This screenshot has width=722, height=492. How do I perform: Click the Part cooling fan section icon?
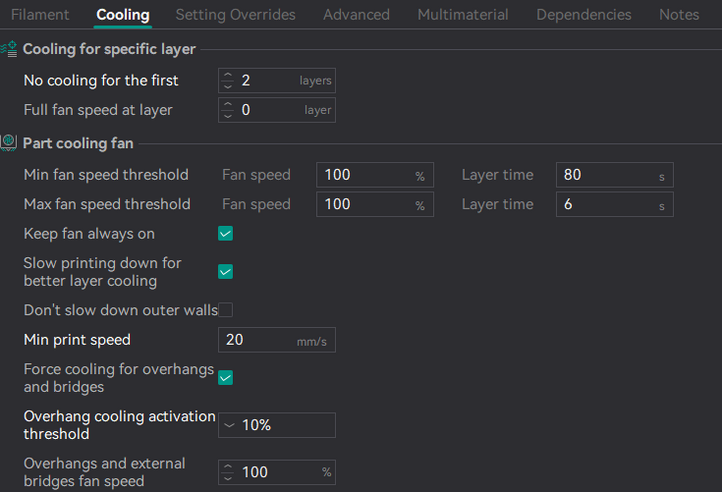tap(9, 143)
